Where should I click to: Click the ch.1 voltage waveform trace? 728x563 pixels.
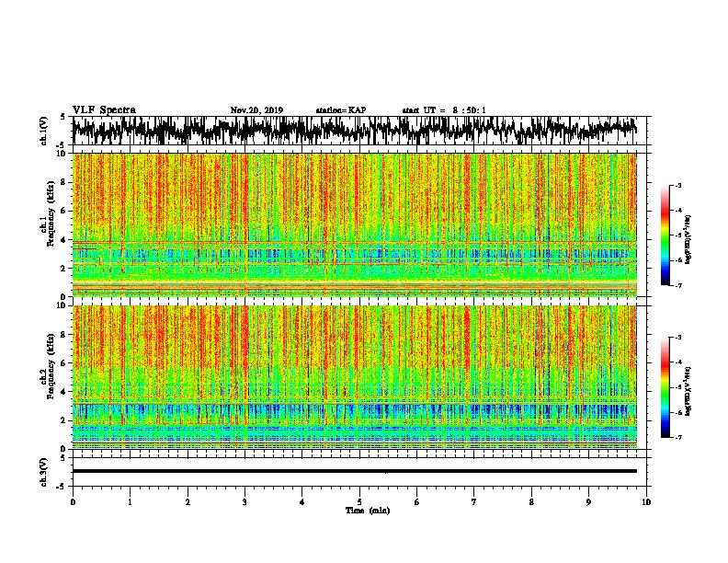point(354,131)
